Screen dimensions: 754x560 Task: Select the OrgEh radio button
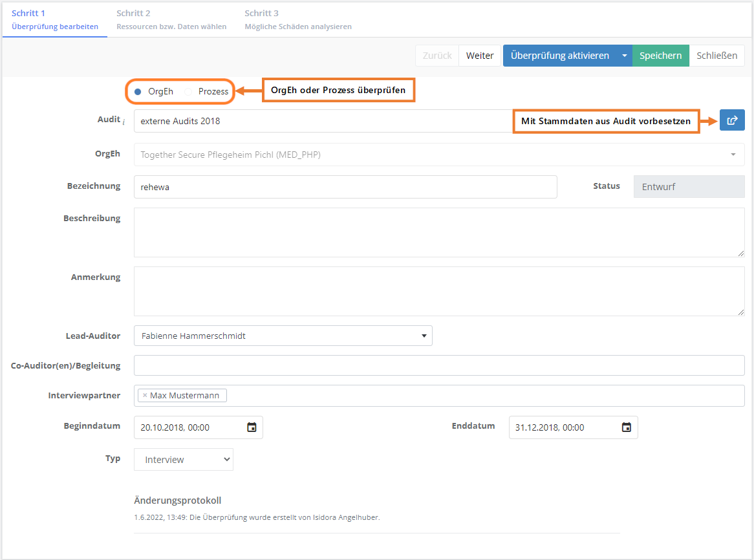point(138,92)
